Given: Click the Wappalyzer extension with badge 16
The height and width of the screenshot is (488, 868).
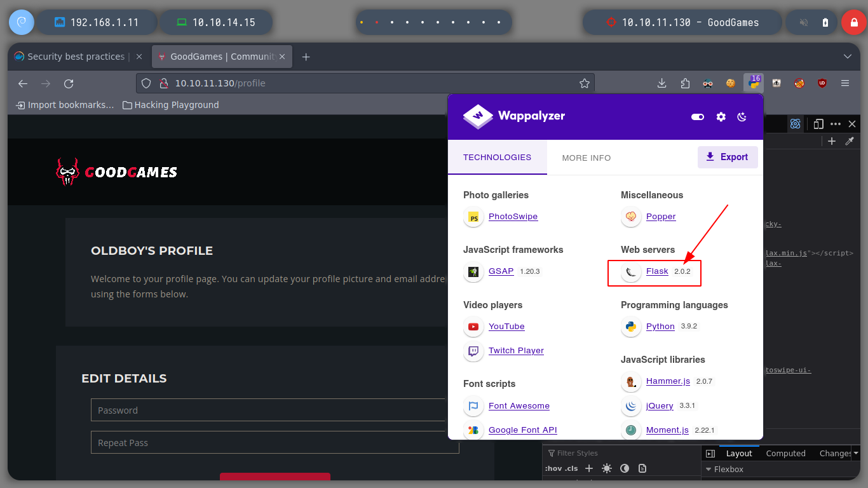Looking at the screenshot, I should 754,83.
